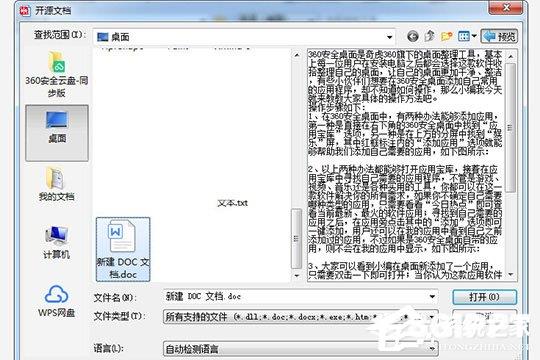Create a new folder from the toolbar
The image size is (540, 360).
(x=446, y=36)
